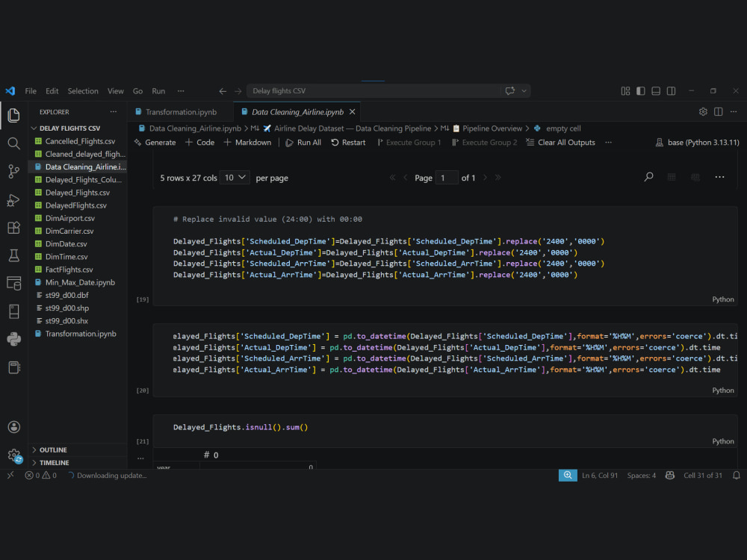Open the data table more actions menu
This screenshot has height=560, width=747.
(x=719, y=177)
